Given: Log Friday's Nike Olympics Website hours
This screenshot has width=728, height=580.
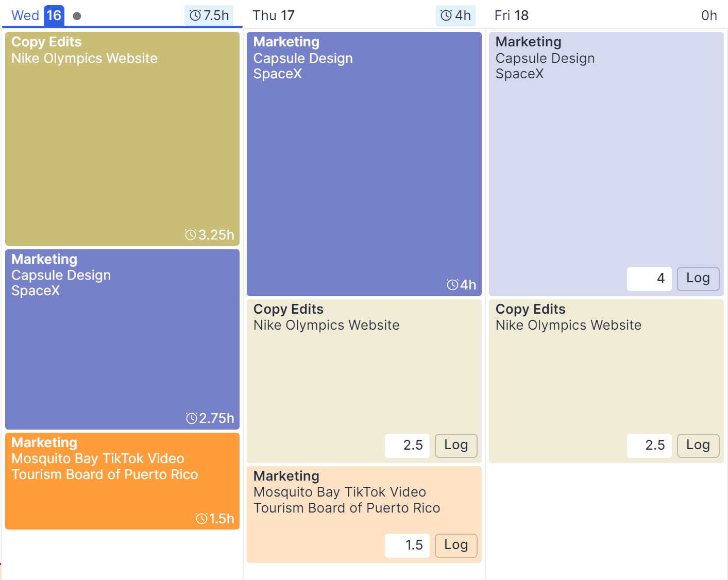Looking at the screenshot, I should [698, 446].
